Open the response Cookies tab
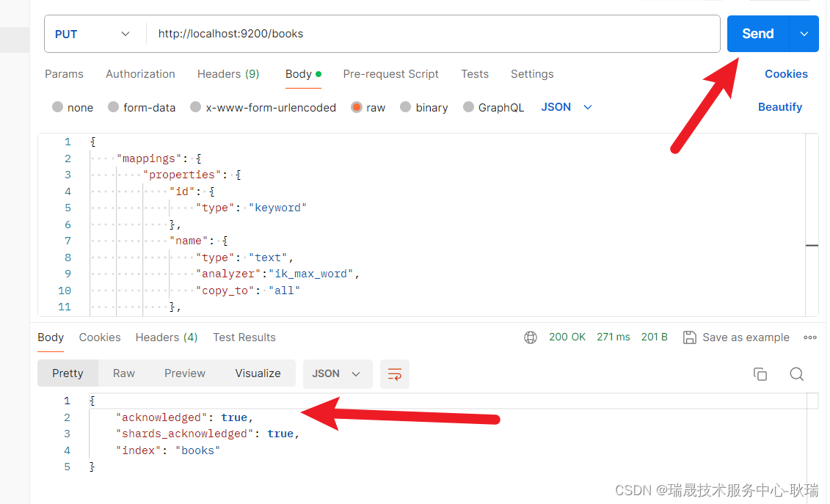 [100, 337]
